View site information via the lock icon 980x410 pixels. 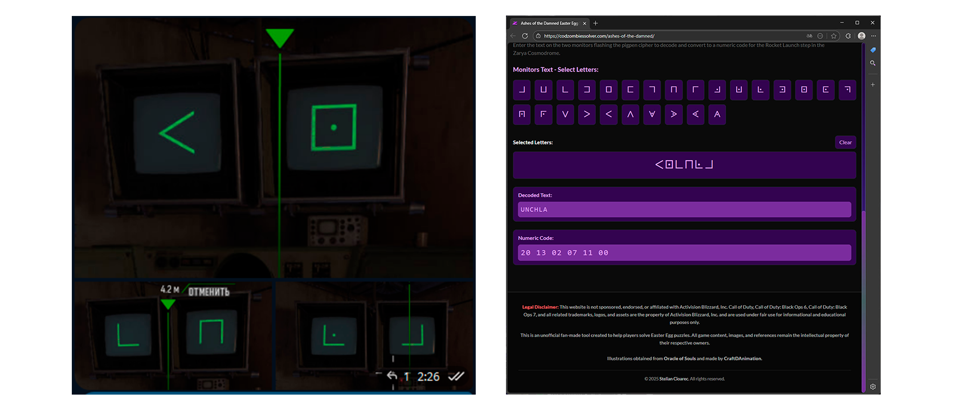point(538,36)
